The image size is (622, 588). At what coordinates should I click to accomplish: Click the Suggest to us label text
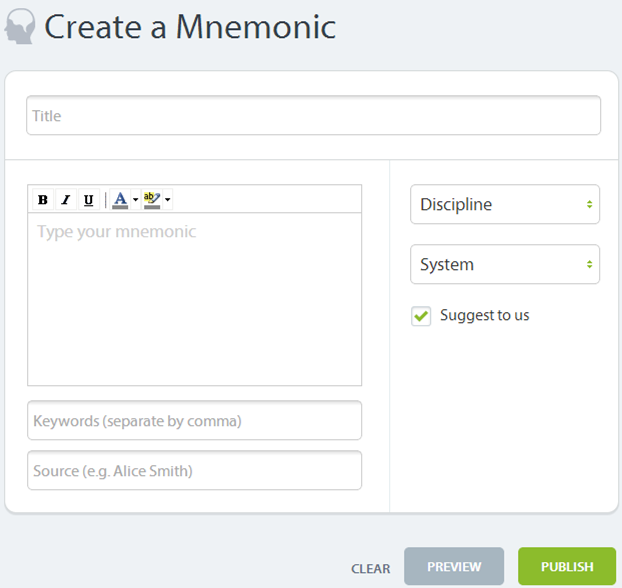pos(484,315)
